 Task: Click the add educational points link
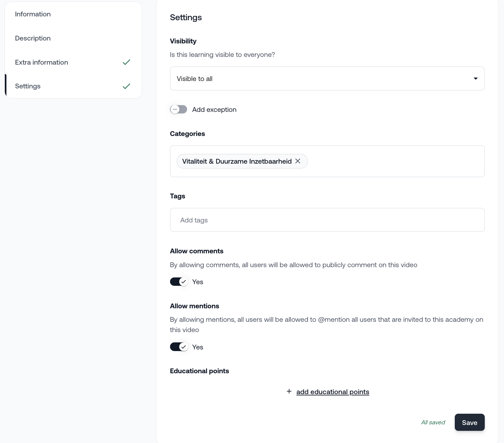coord(332,392)
